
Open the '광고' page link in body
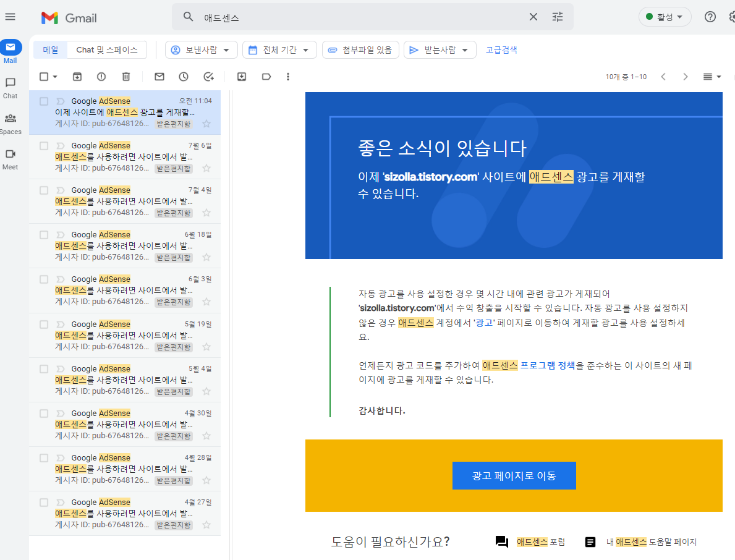click(x=485, y=323)
